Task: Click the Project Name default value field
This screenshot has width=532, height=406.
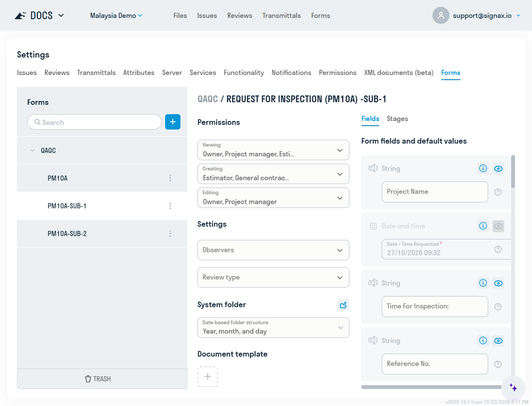Action: 435,192
